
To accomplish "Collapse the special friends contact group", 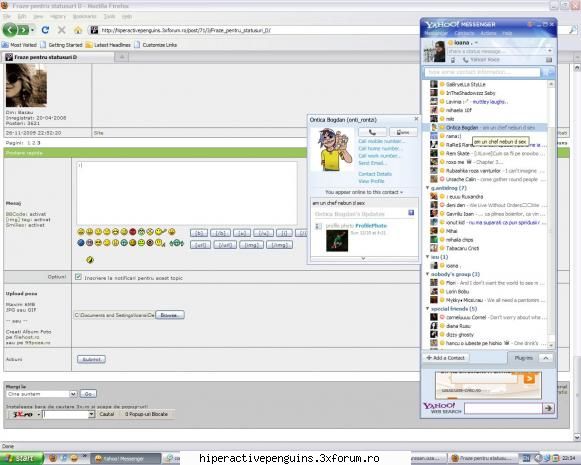I will (x=427, y=309).
